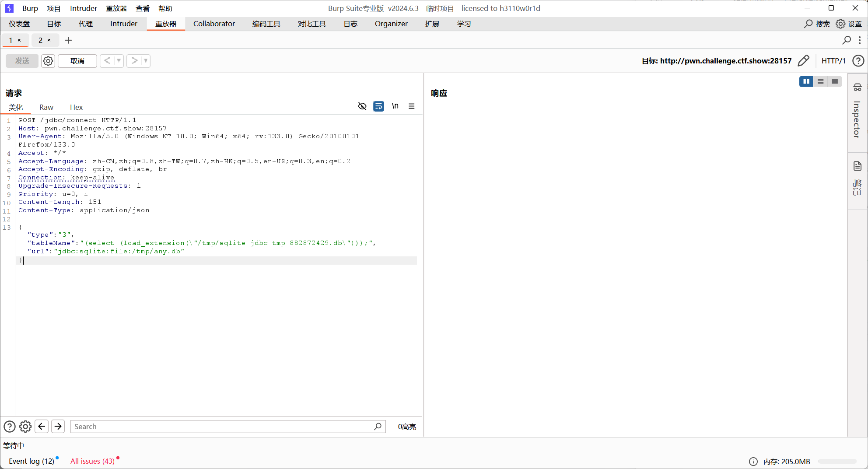Click the 发送 send button
This screenshot has height=469, width=868.
tap(22, 61)
